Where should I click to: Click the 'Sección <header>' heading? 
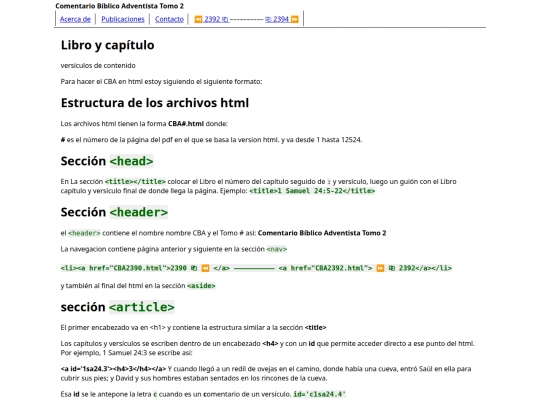[114, 212]
